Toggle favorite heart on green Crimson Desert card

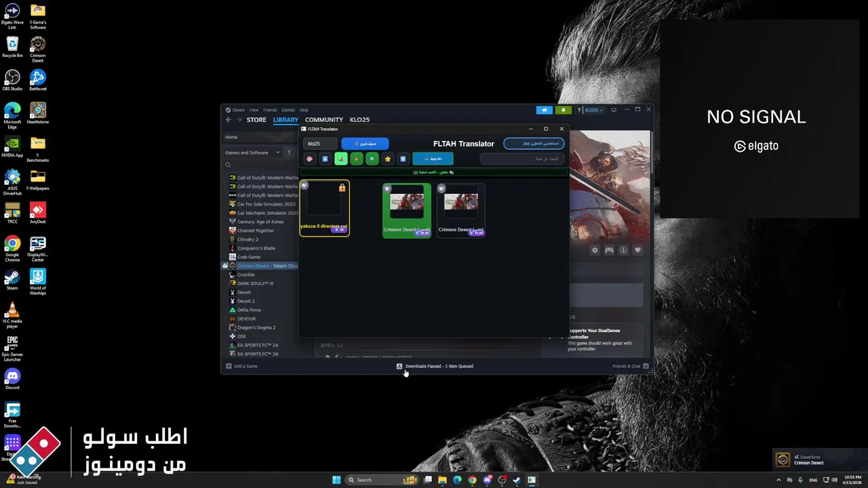coord(387,188)
